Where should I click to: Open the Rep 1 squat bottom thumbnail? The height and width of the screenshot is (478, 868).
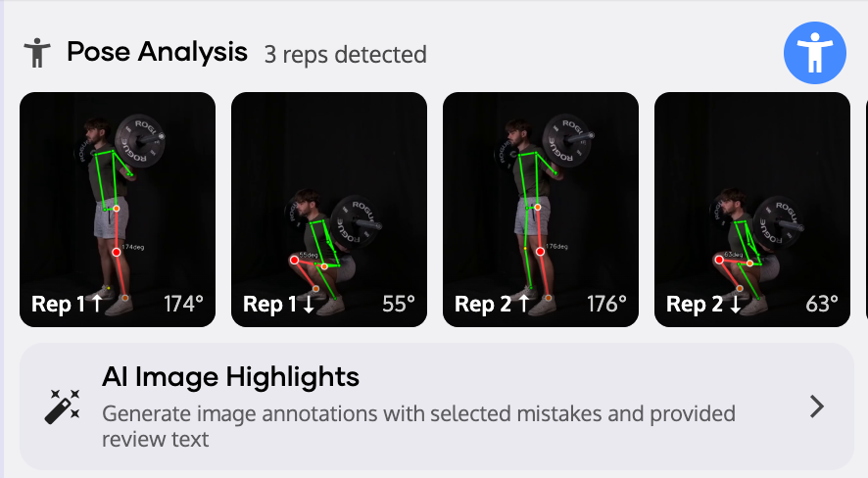[x=329, y=196]
